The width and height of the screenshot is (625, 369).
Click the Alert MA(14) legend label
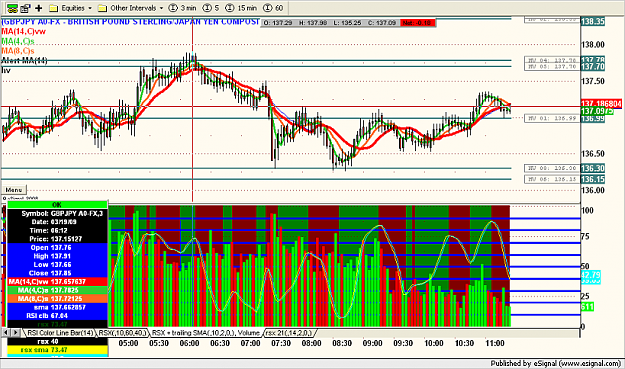click(x=24, y=61)
